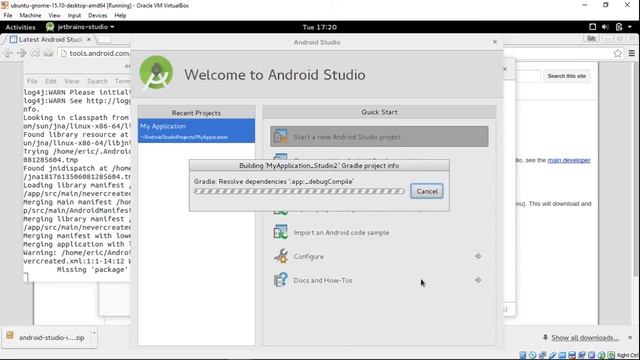
Task: Click the VirtualBox optical disk status icon
Action: [533, 355]
